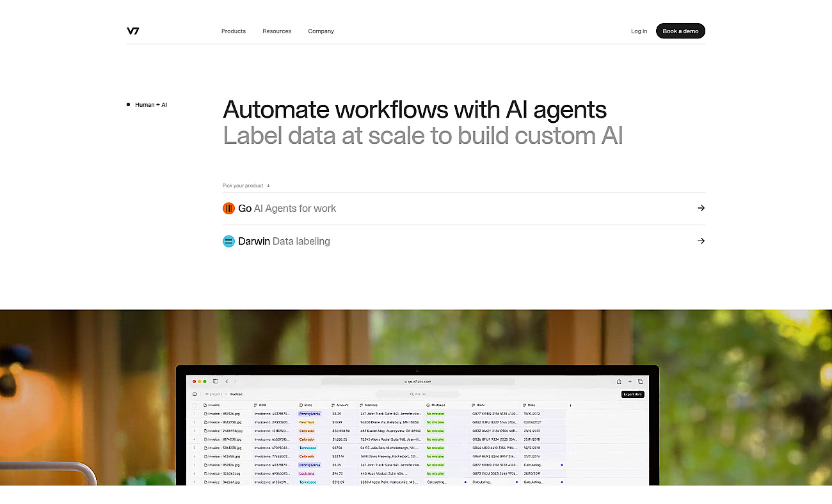
Task: Click the $1,658.25 amount cell
Action: [x=340, y=439]
